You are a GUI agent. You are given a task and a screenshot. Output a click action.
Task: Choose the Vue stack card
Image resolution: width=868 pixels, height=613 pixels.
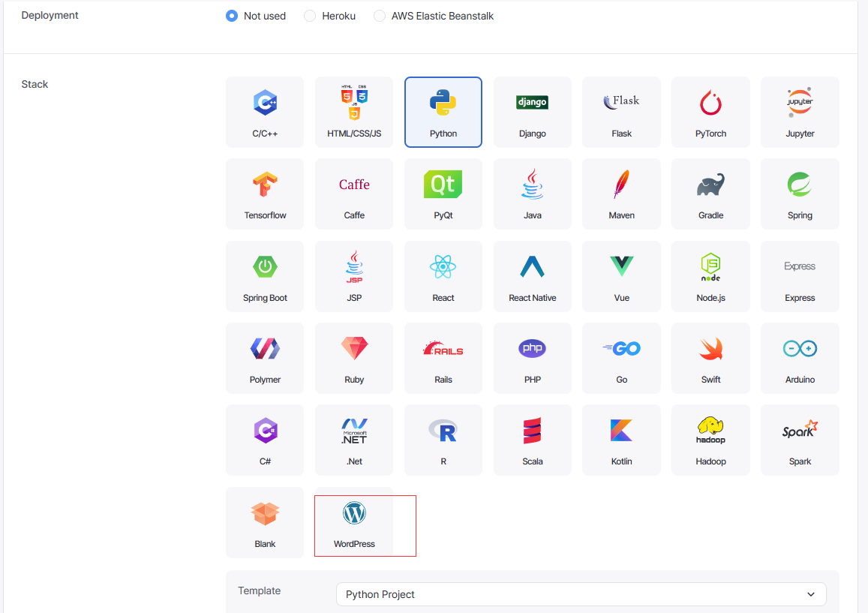coord(621,276)
